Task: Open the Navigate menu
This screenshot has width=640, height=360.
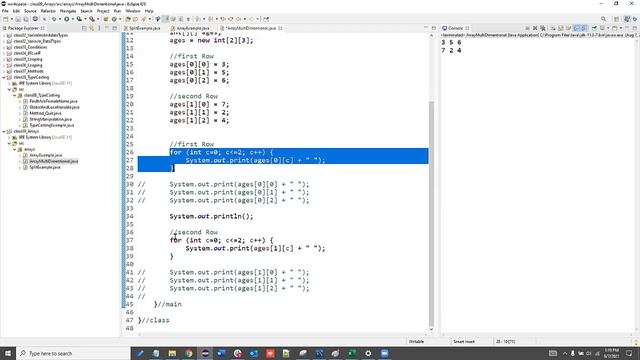Action: pyautogui.click(x=68, y=11)
